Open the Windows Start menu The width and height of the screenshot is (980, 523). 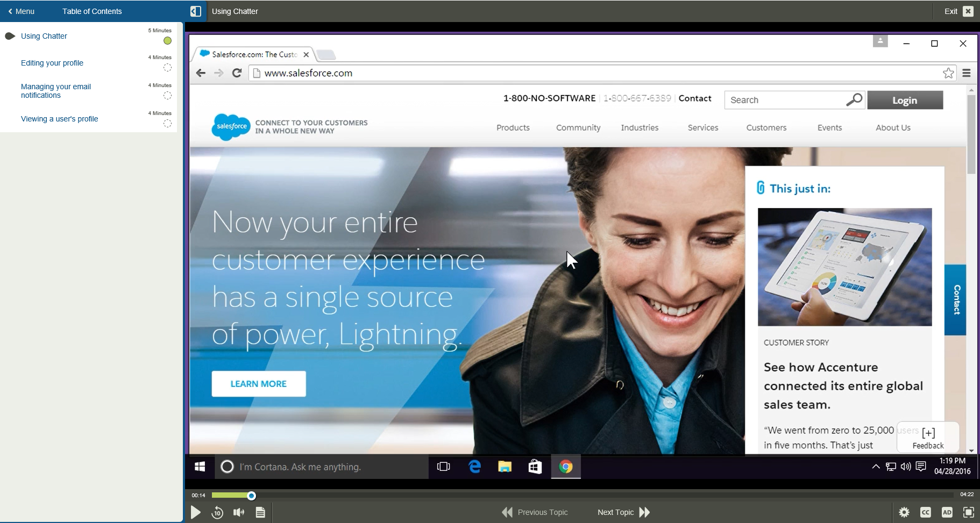[x=200, y=467]
